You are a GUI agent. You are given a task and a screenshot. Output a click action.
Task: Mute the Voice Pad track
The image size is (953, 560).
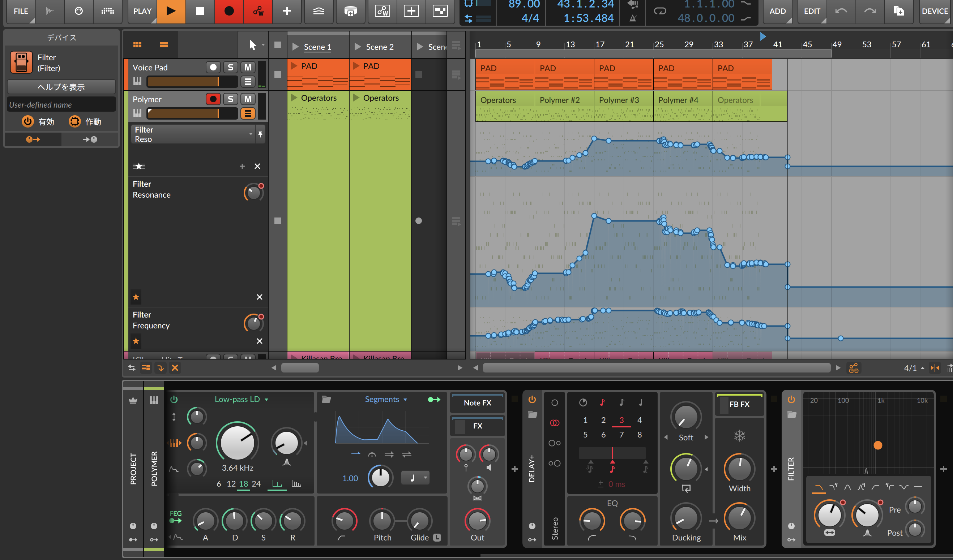(x=248, y=67)
